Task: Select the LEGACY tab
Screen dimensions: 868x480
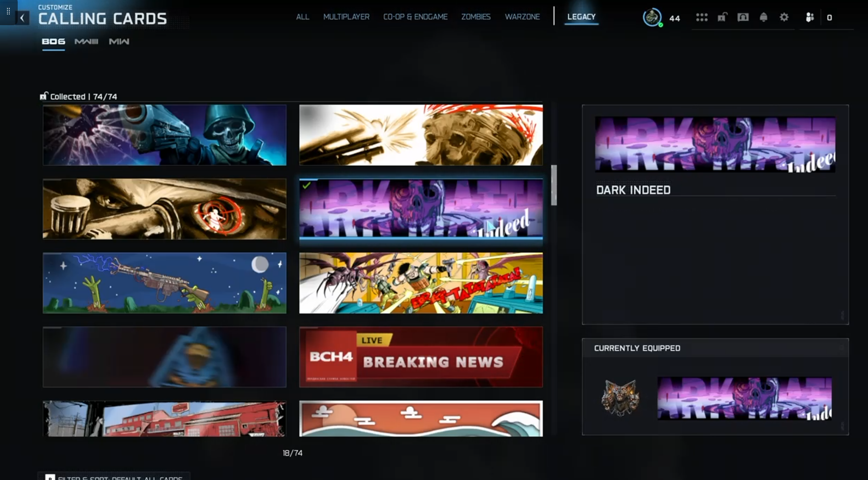Action: point(581,17)
